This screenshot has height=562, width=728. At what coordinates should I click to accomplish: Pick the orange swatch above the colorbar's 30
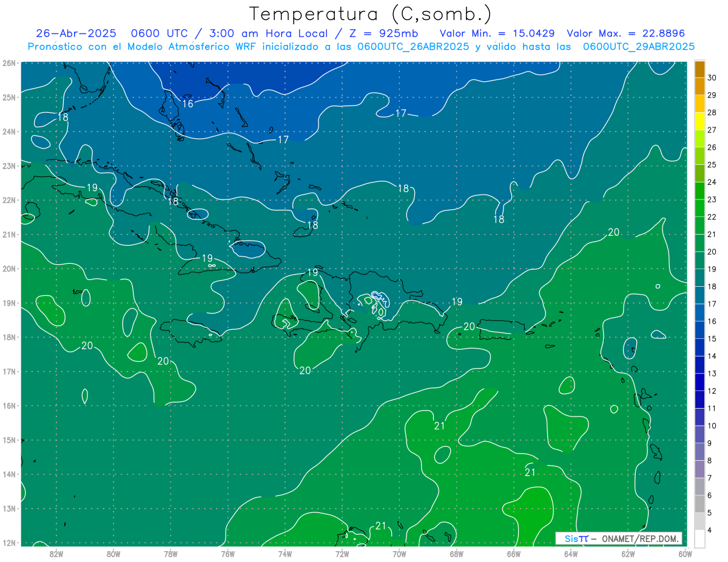(699, 69)
